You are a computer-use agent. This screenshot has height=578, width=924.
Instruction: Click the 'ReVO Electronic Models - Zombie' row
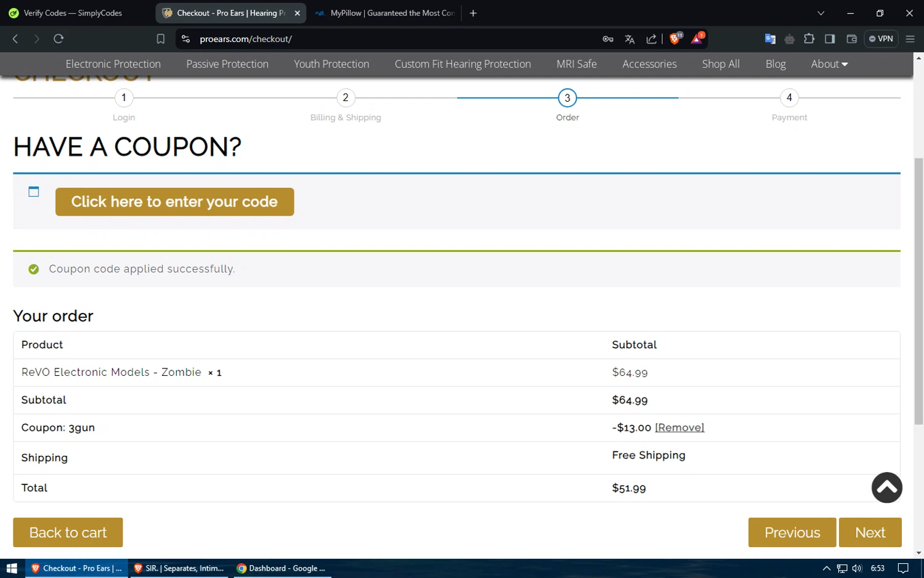tap(456, 372)
